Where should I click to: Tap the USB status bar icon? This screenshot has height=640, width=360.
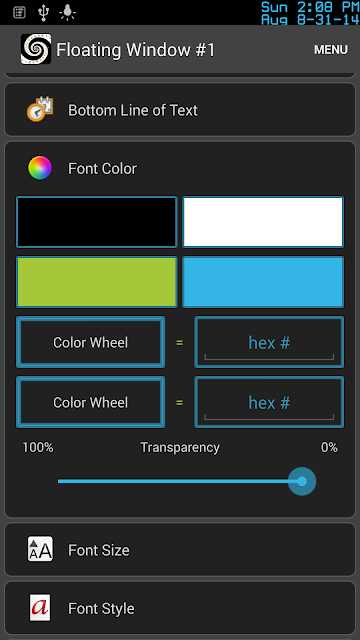pos(43,12)
